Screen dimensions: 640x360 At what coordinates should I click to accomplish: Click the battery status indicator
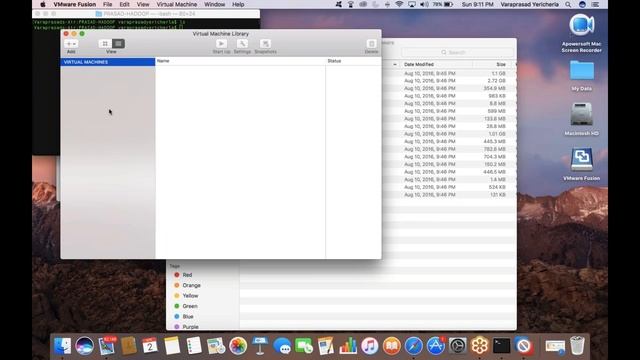point(443,4)
